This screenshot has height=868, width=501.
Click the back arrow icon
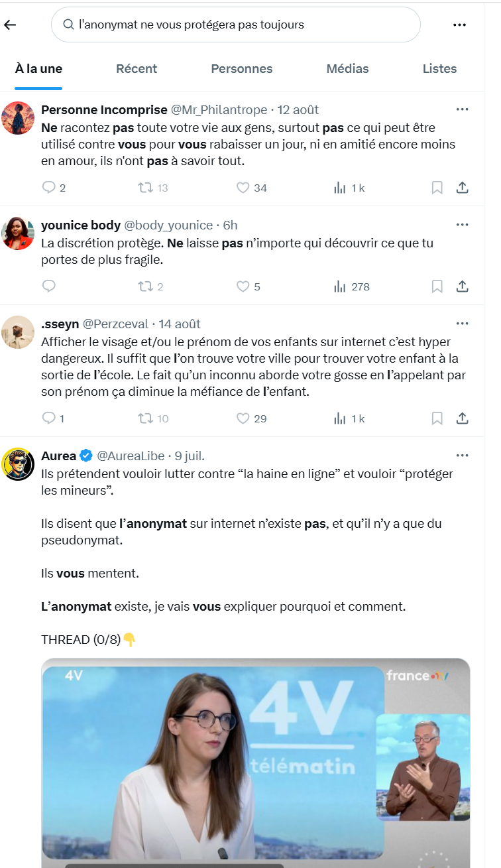click(x=10, y=25)
